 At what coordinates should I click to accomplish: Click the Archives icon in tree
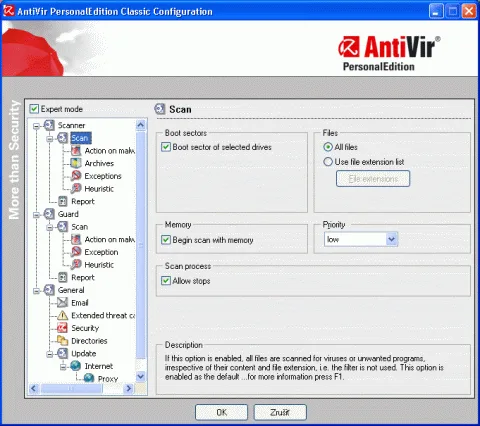point(76,163)
